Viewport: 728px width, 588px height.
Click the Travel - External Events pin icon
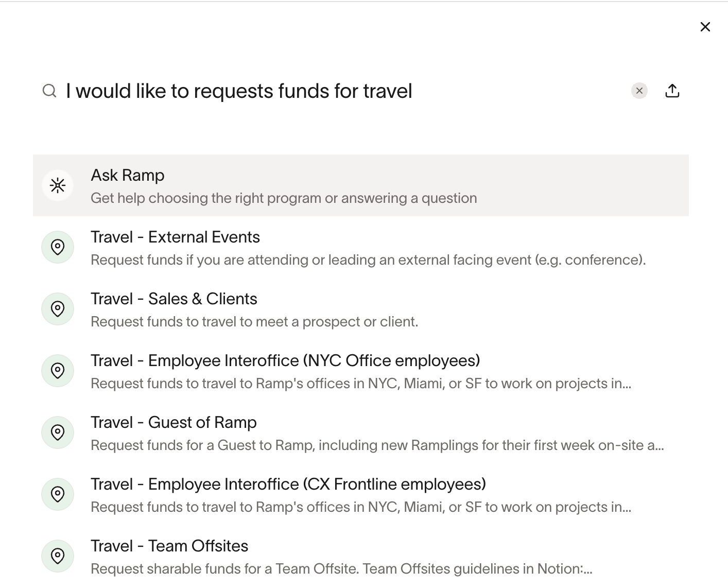(x=58, y=247)
